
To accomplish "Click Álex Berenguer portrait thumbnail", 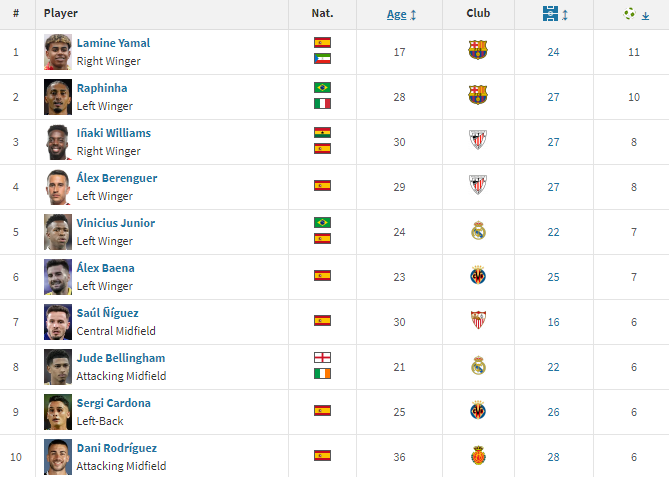I will click(x=58, y=187).
